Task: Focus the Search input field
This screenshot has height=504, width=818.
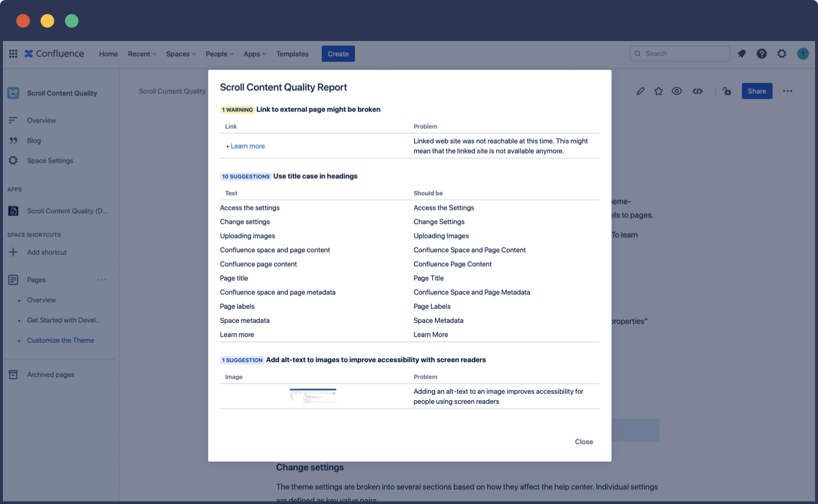Action: [680, 54]
